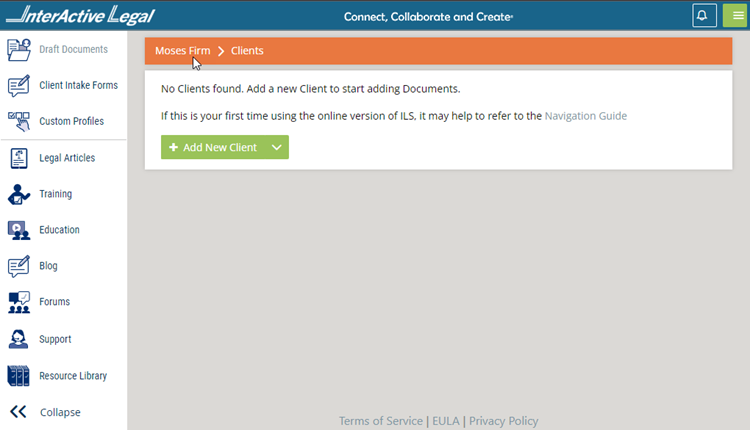The width and height of the screenshot is (750, 431).
Task: Open notifications bell in header
Action: click(702, 16)
